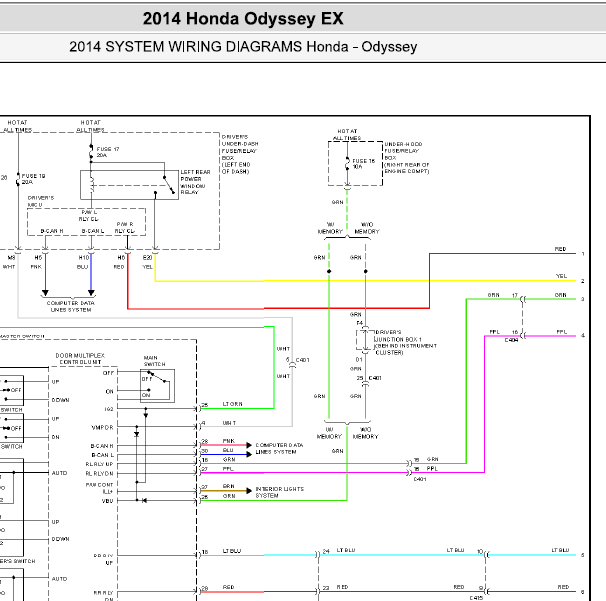
Task: Click the "DRIVER'S JUNCTION BOX 1" label
Action: coord(405,342)
